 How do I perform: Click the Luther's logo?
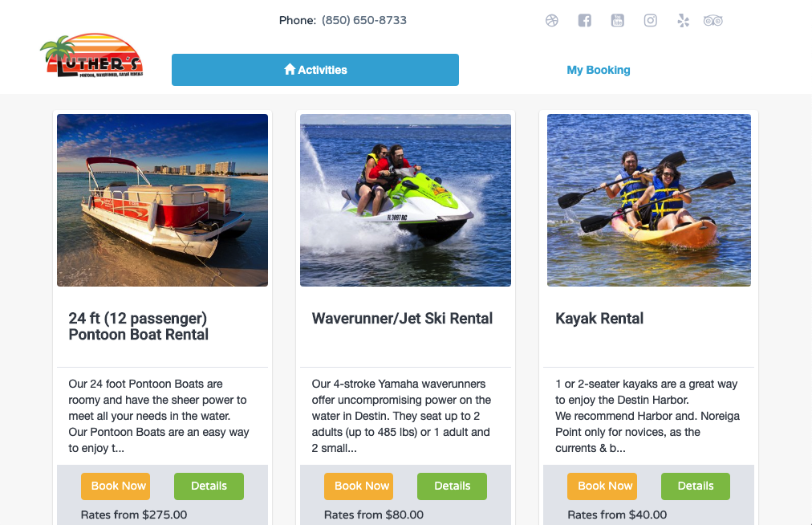91,56
